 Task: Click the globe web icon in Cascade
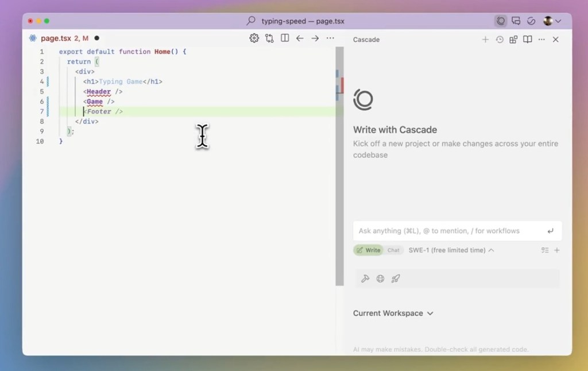click(380, 279)
